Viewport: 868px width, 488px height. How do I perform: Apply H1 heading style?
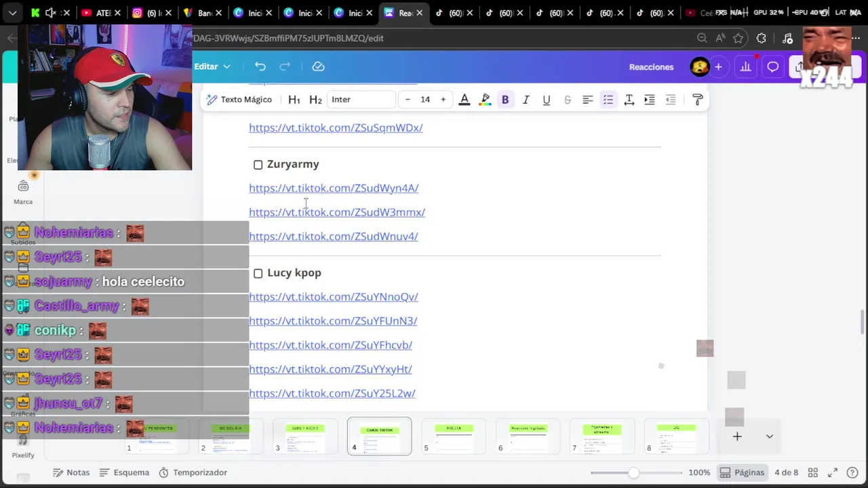coord(294,100)
